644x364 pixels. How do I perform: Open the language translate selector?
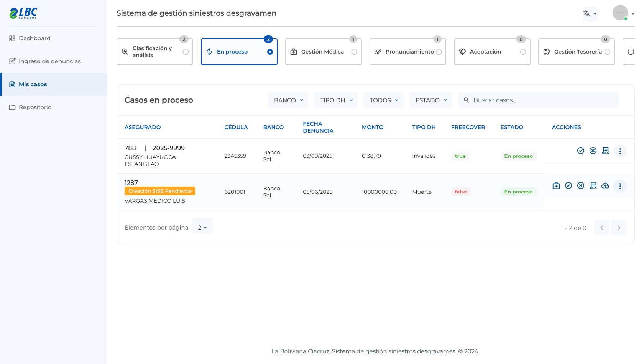pos(590,14)
